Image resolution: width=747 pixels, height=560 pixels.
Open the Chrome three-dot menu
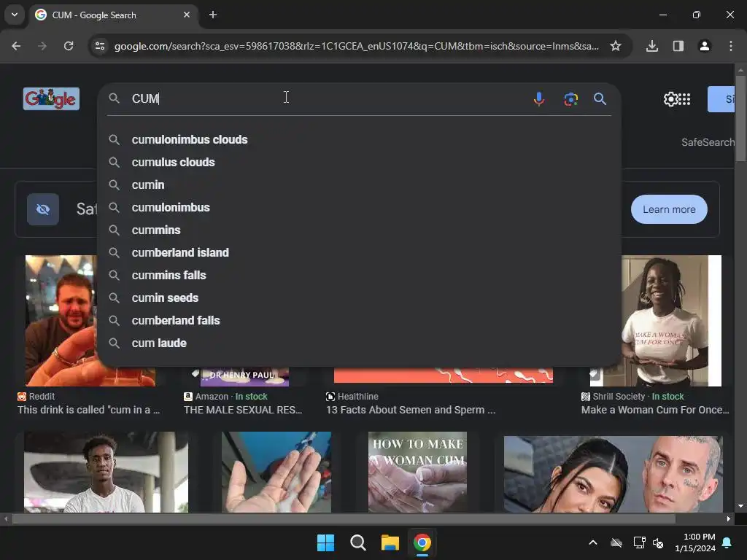pyautogui.click(x=731, y=46)
